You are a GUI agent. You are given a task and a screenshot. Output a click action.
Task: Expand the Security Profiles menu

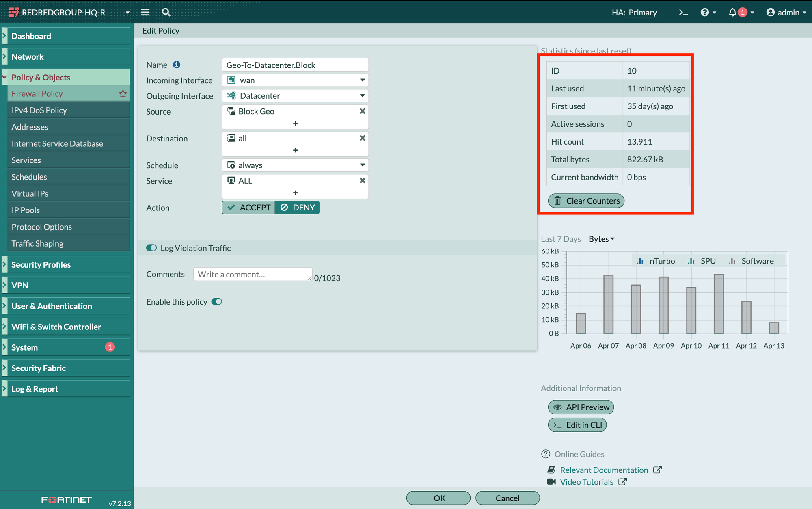(41, 265)
